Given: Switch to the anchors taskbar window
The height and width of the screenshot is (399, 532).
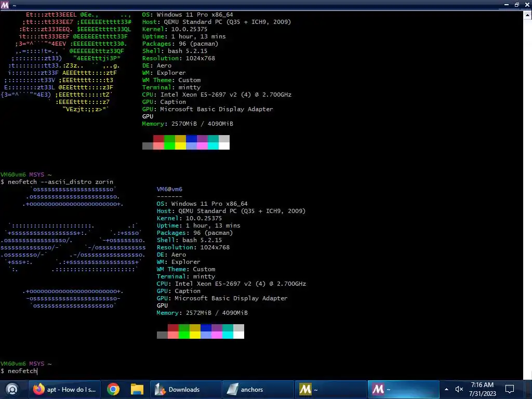Looking at the screenshot, I should [x=258, y=390].
